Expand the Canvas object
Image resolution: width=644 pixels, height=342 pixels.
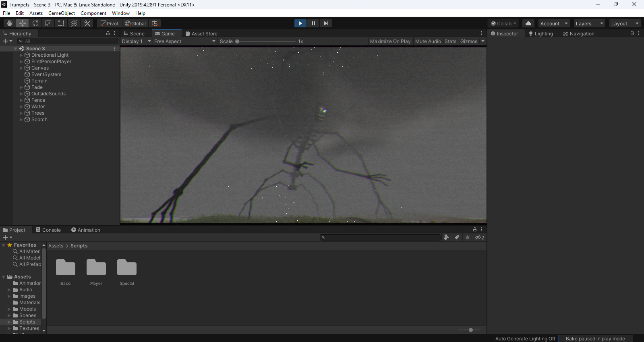pos(21,68)
